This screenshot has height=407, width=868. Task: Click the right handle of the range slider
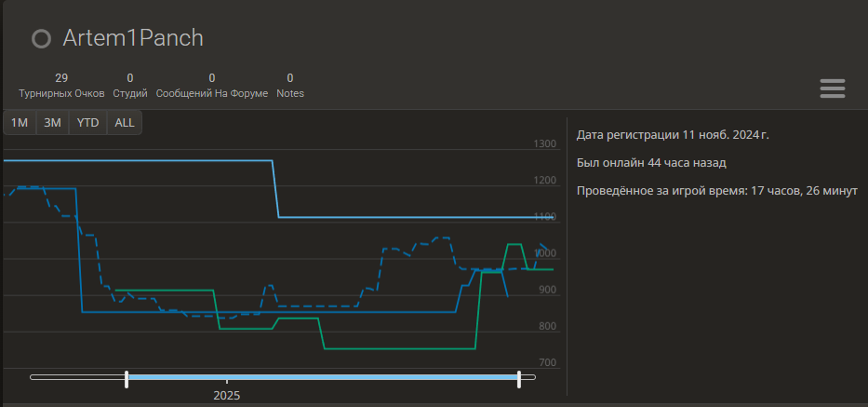click(x=519, y=379)
